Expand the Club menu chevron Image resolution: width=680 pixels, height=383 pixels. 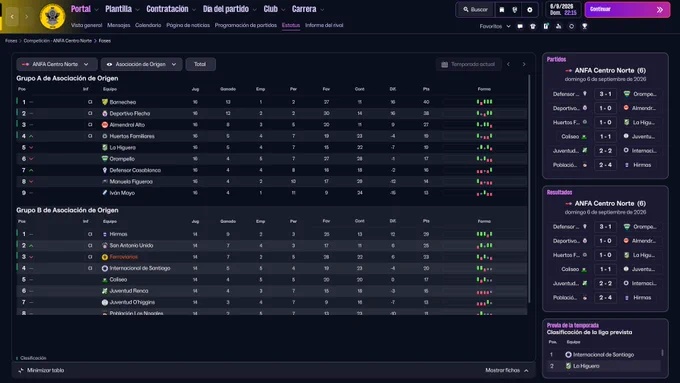click(x=283, y=10)
